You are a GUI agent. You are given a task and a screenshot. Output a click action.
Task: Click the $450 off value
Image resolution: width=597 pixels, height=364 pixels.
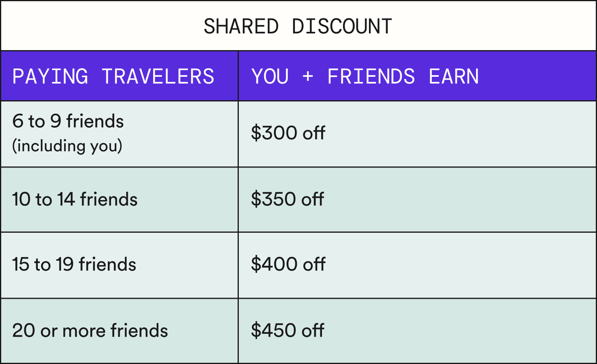click(287, 331)
